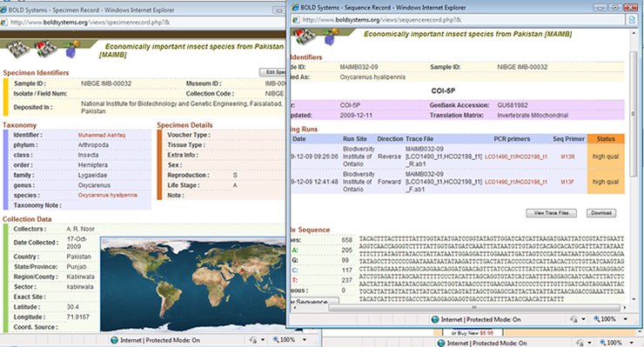Click the horizontal scrollbar under the sequence

(x=474, y=307)
